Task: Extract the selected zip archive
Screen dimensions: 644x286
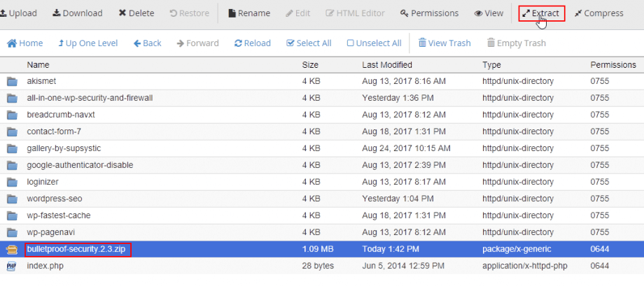Action: click(x=541, y=13)
